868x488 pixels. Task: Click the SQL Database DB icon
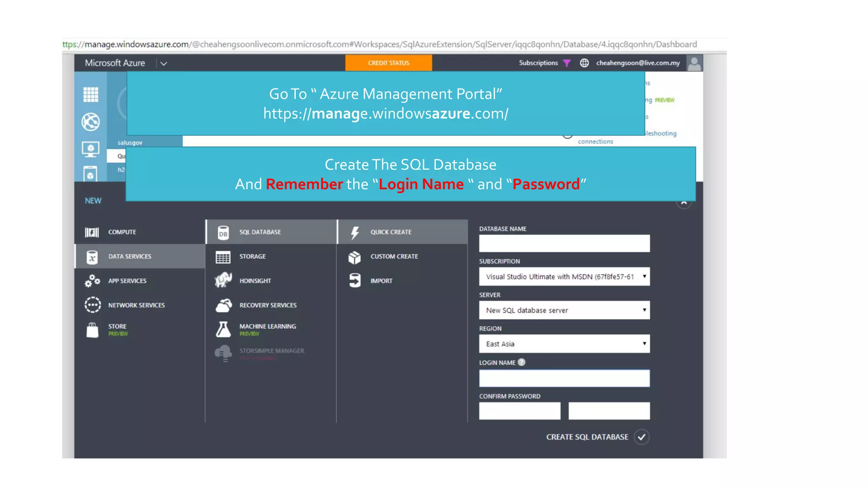pos(223,233)
